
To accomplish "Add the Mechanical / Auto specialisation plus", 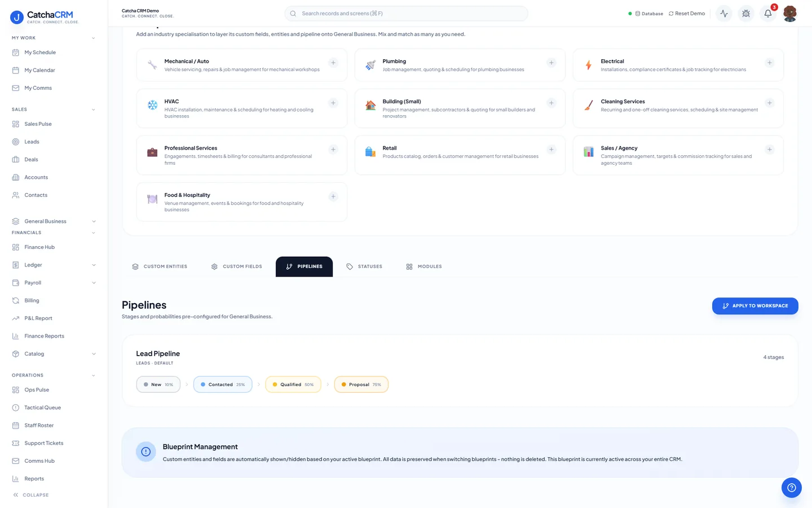I will [x=333, y=63].
